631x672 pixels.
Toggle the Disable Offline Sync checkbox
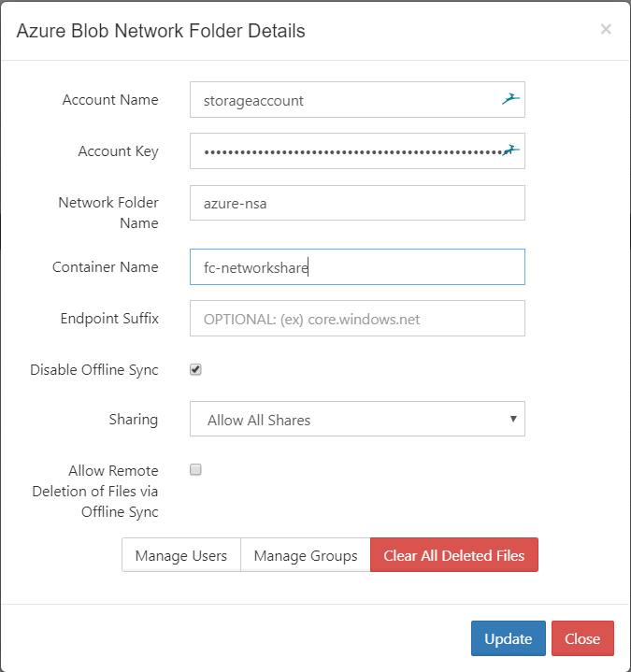(x=196, y=369)
